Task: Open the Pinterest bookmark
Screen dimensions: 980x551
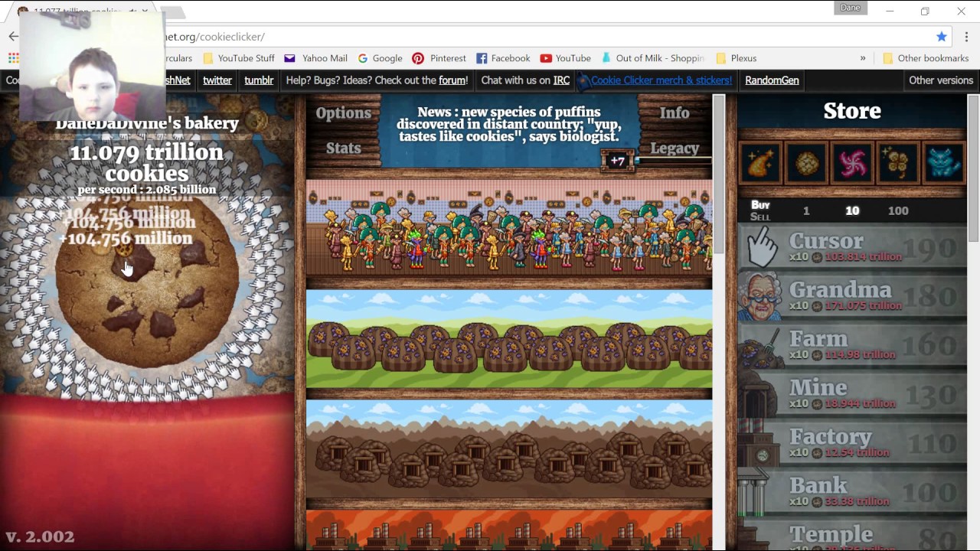Action: (x=439, y=58)
